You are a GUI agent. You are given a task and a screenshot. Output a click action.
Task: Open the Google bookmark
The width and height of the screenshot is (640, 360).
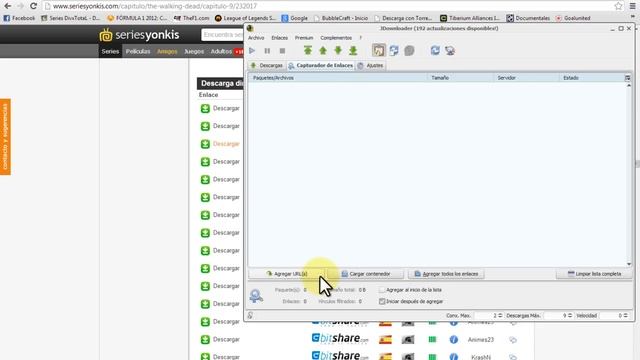(295, 18)
